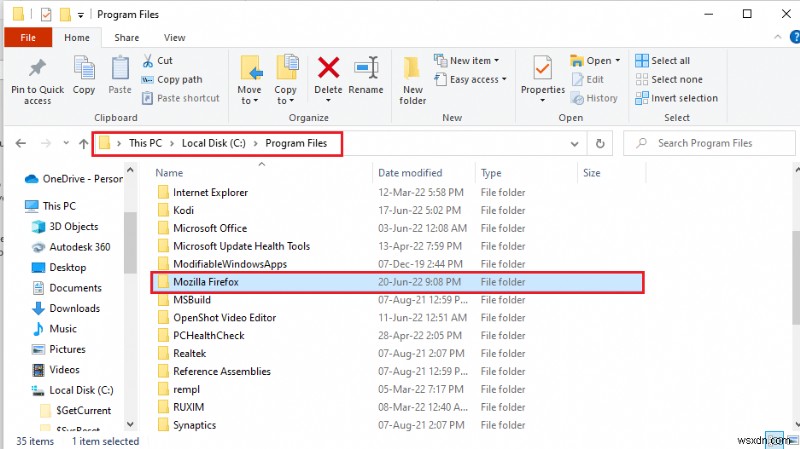Select This PC in navigation pane

(x=51, y=206)
